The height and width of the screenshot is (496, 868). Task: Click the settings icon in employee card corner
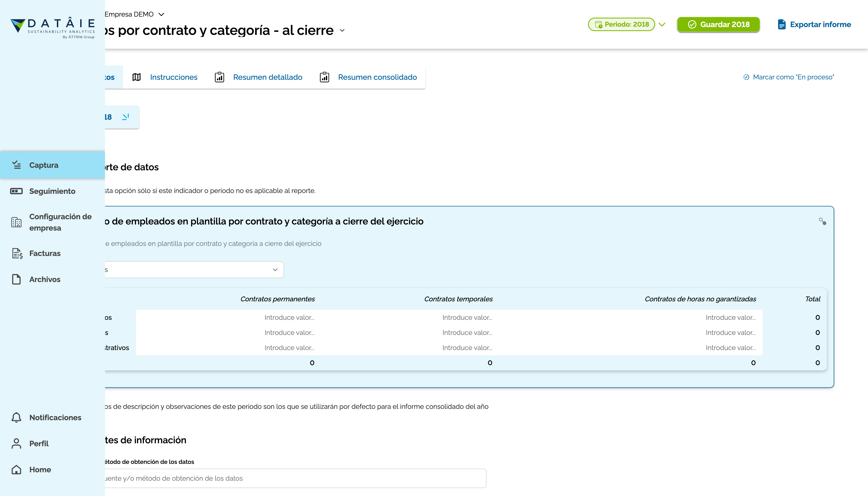[x=822, y=221]
